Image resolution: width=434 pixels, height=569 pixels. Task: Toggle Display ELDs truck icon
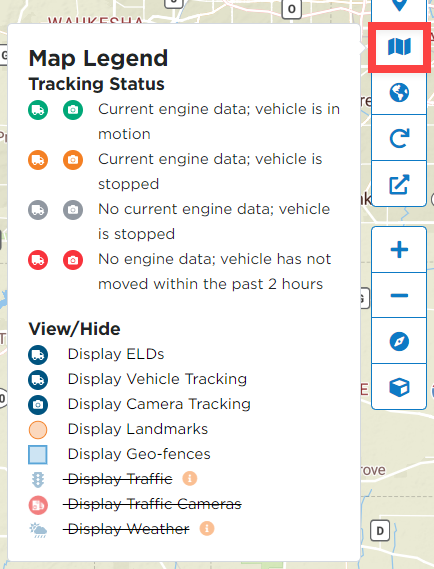click(x=38, y=355)
